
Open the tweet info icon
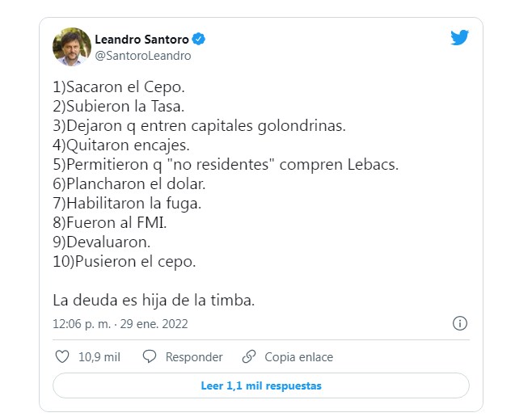(x=460, y=324)
